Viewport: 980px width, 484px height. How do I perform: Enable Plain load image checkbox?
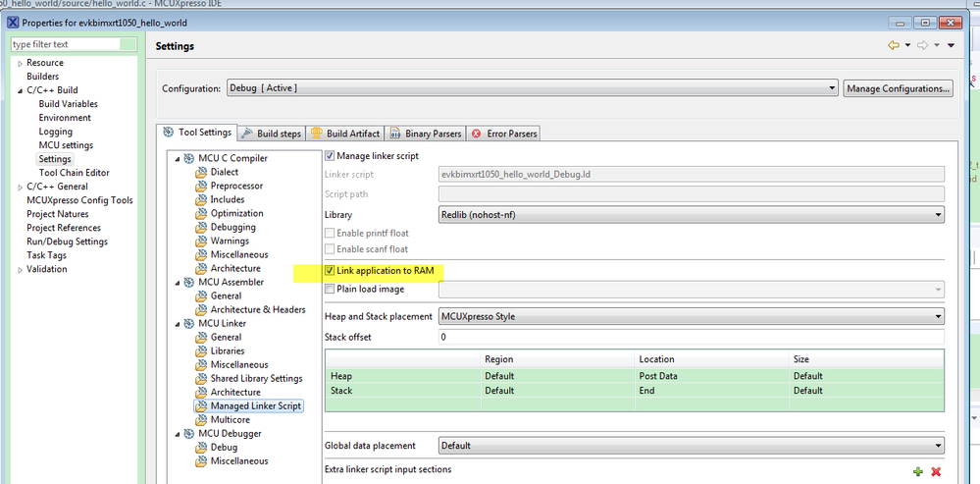tap(331, 289)
